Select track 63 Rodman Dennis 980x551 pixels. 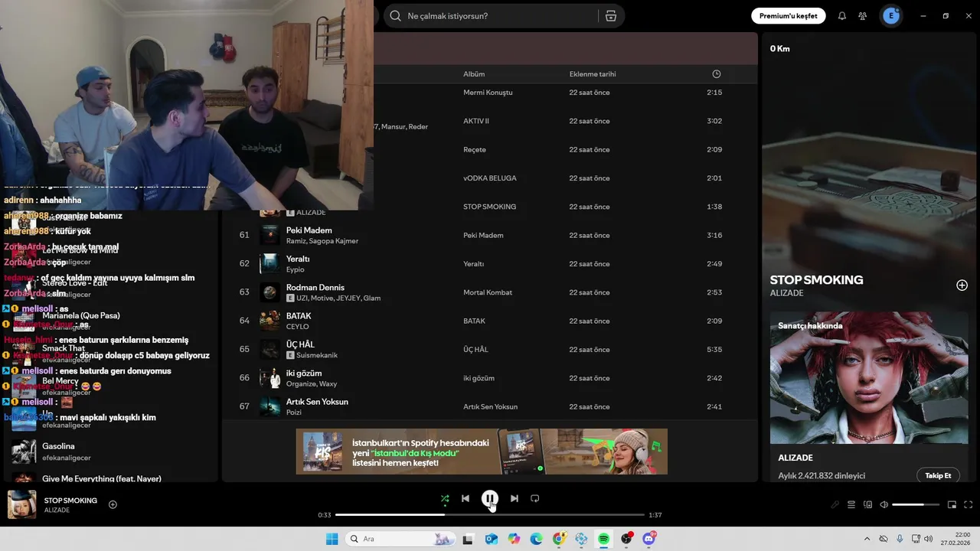(x=490, y=292)
